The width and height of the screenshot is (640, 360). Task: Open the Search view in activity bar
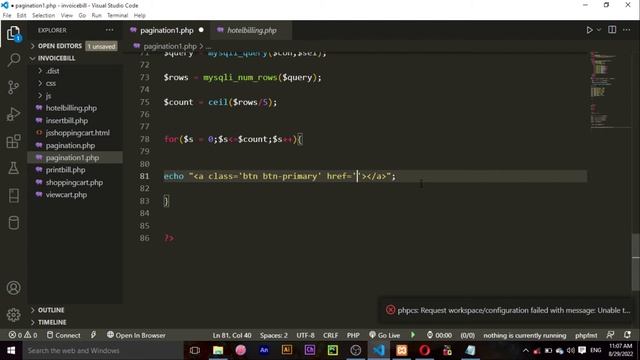tap(13, 60)
